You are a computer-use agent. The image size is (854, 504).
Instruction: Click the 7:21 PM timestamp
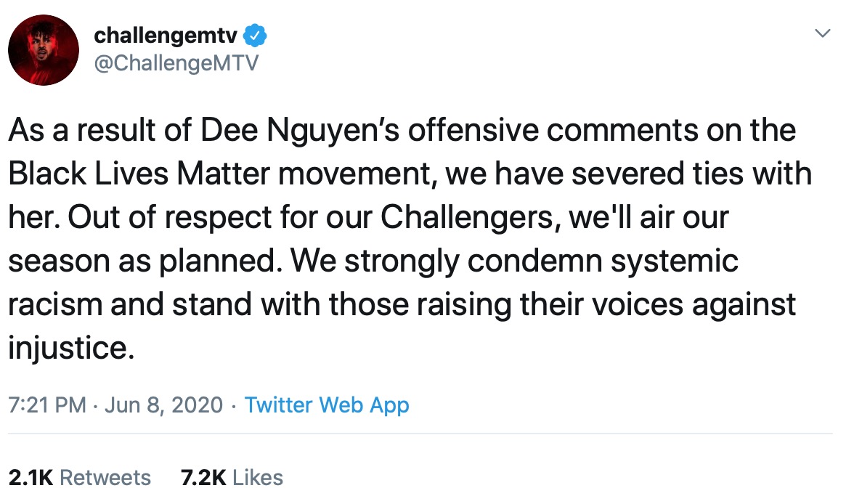point(47,405)
